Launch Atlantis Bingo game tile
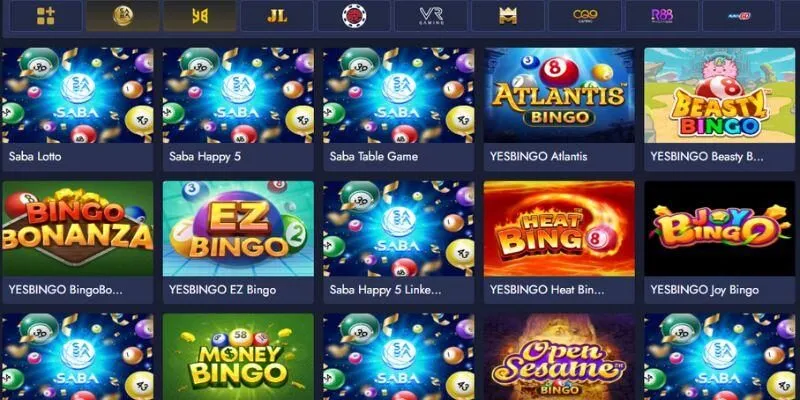The width and height of the screenshot is (800, 400). [559, 95]
